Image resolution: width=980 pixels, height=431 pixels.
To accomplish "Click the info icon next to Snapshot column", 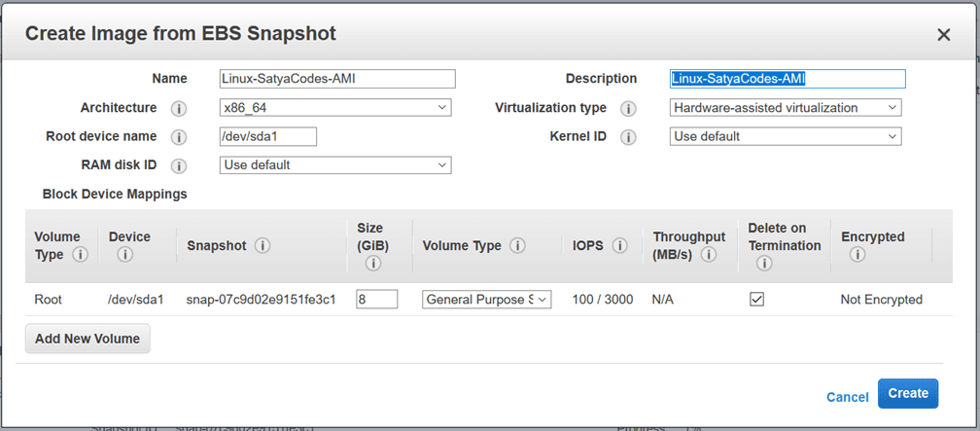I will [262, 246].
